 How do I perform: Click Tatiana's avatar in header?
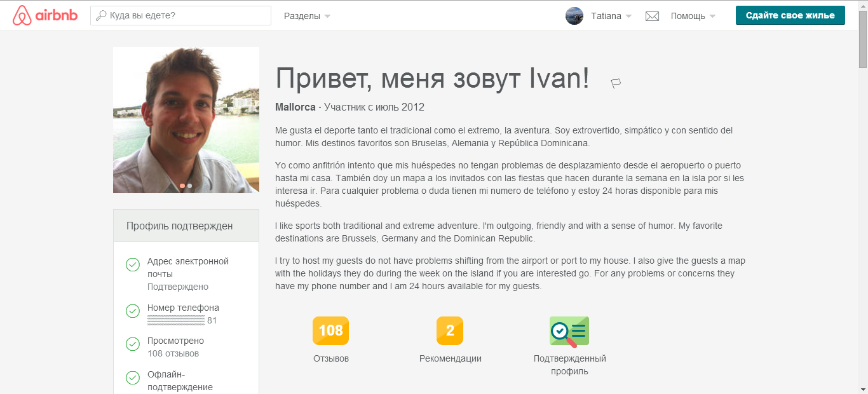(574, 16)
